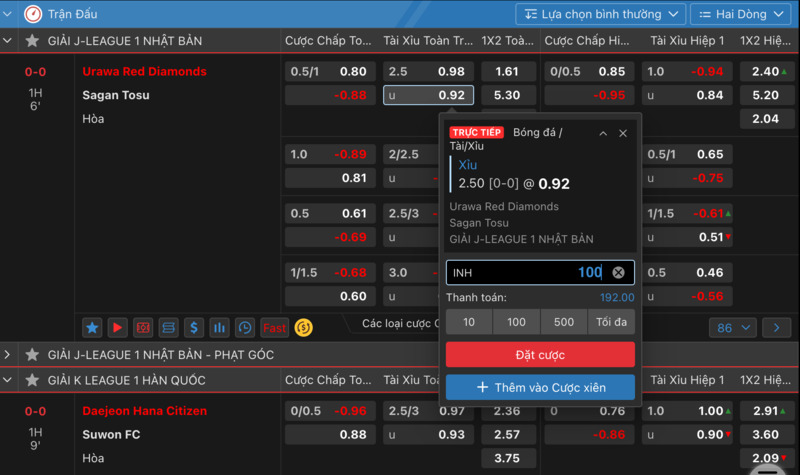This screenshot has height=475, width=800.
Task: Click the yellow coin cash-out icon
Action: [304, 328]
